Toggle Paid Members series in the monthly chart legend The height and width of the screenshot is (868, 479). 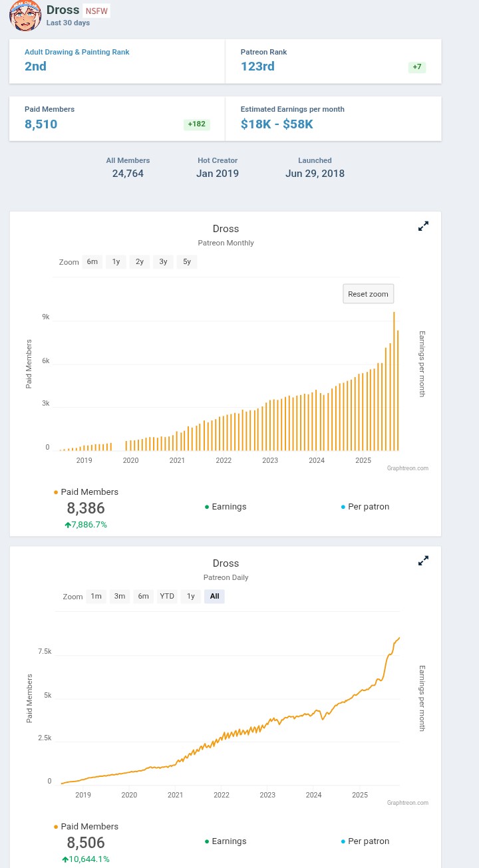(89, 492)
